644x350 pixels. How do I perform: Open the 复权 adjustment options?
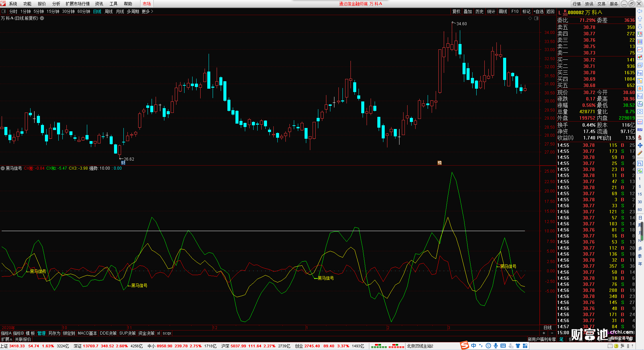click(x=457, y=11)
